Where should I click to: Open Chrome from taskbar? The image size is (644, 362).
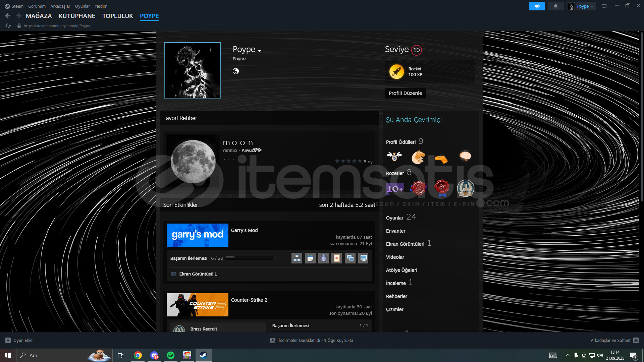pos(138,355)
